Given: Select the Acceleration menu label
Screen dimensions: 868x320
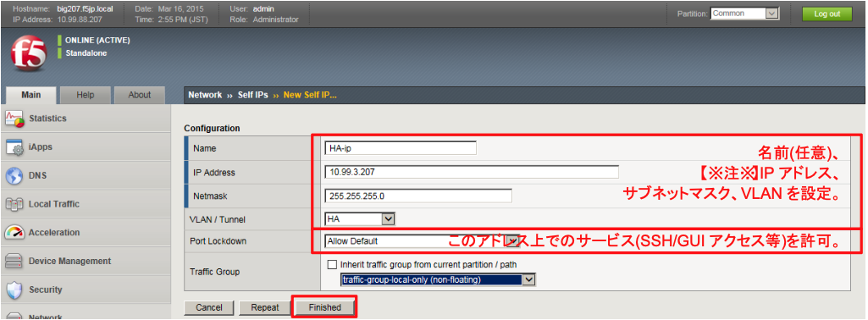Looking at the screenshot, I should coord(54,233).
